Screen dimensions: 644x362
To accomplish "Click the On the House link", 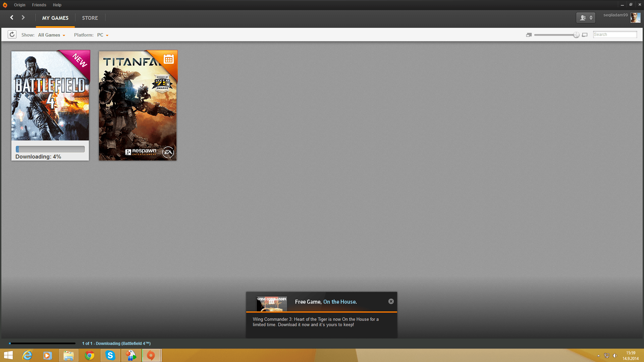I will 339,302.
